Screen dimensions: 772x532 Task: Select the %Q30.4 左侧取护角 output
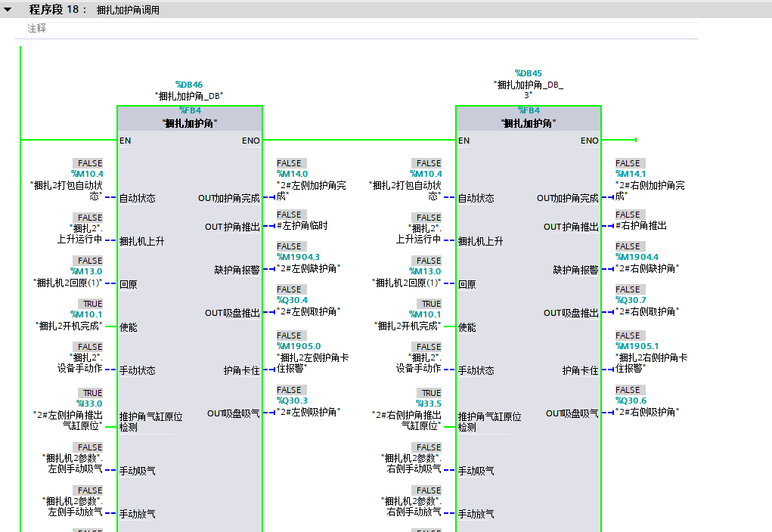293,300
